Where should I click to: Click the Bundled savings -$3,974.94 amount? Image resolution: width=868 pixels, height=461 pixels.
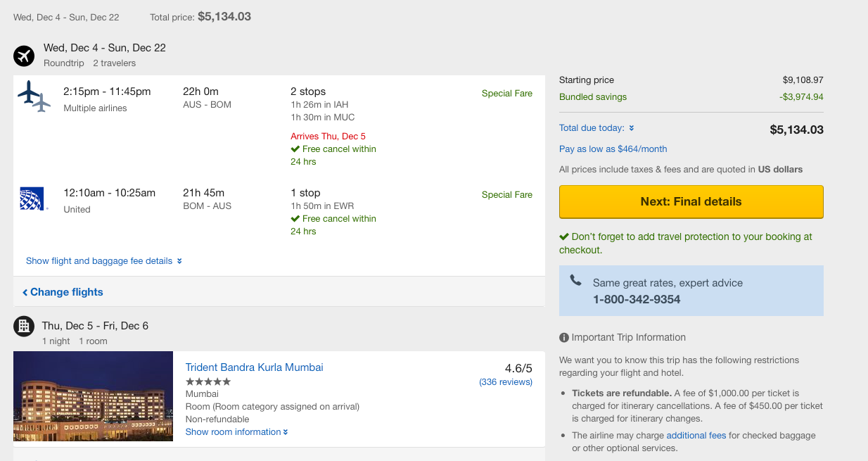(x=801, y=97)
